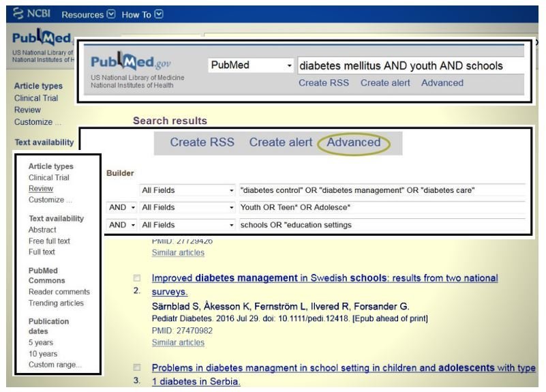Click the large Create alert link above Builder

click(x=281, y=142)
